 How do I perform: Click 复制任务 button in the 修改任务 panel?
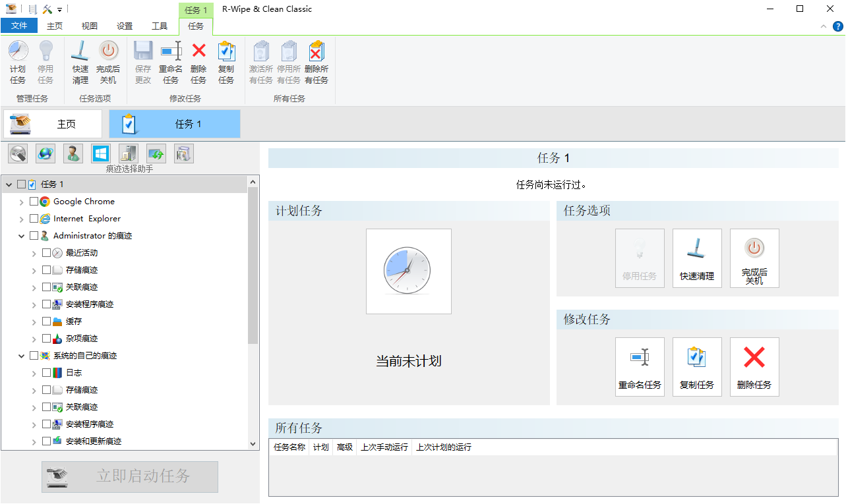[x=697, y=367]
